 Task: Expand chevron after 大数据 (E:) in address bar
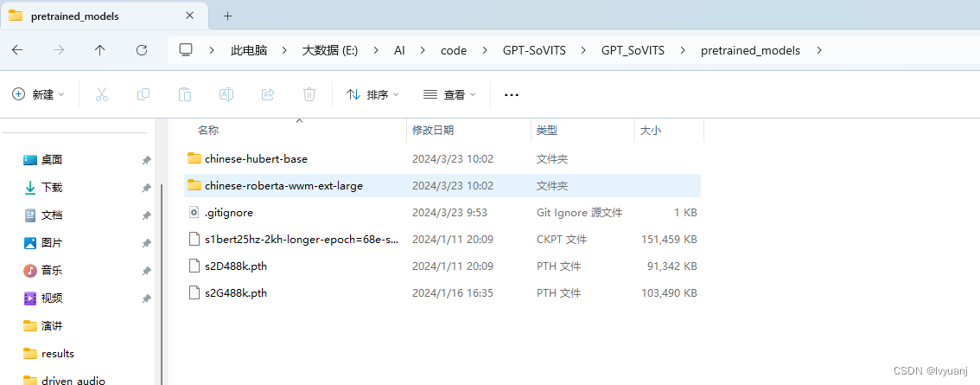click(376, 51)
